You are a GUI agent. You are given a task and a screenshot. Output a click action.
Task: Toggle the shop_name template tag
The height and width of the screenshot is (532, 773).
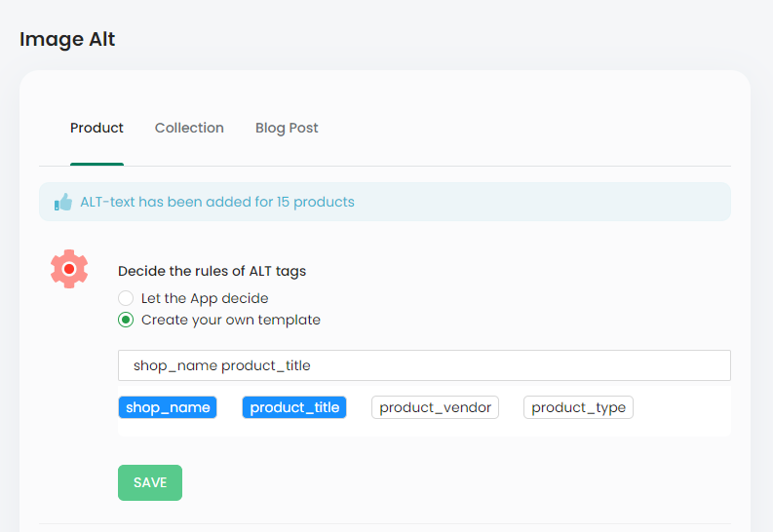(x=168, y=407)
